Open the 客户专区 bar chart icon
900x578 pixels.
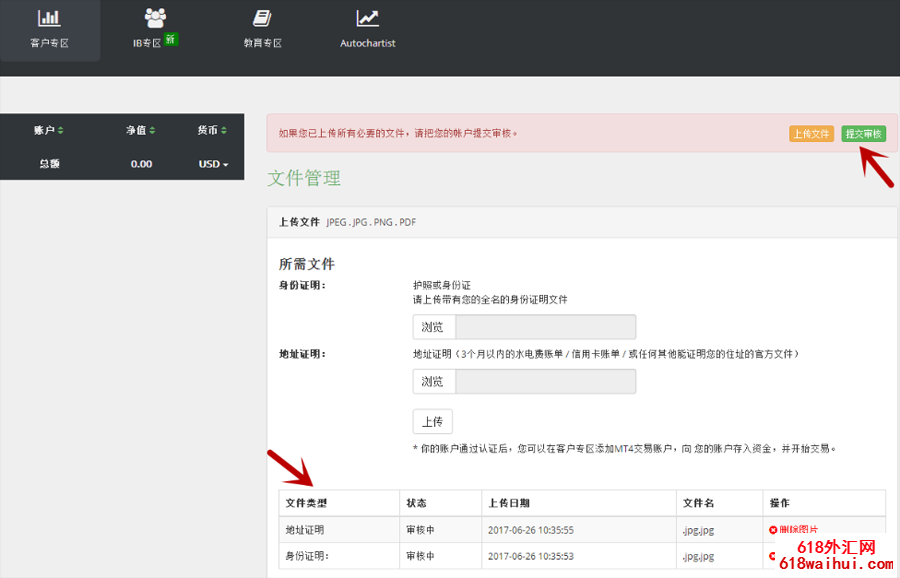coord(49,18)
